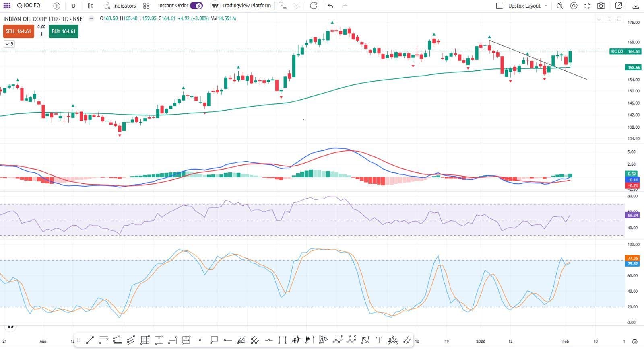Click the stochastic value label 77.35
The image size is (644, 349).
[633, 258]
